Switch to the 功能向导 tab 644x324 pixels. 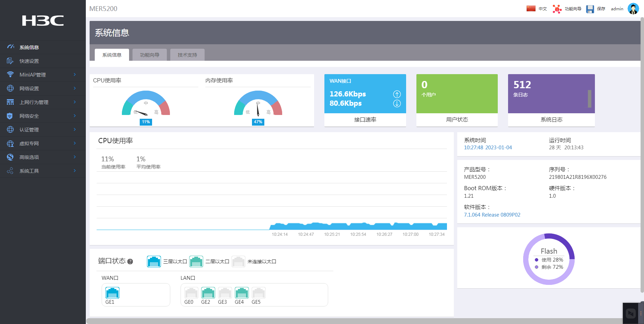tap(150, 55)
